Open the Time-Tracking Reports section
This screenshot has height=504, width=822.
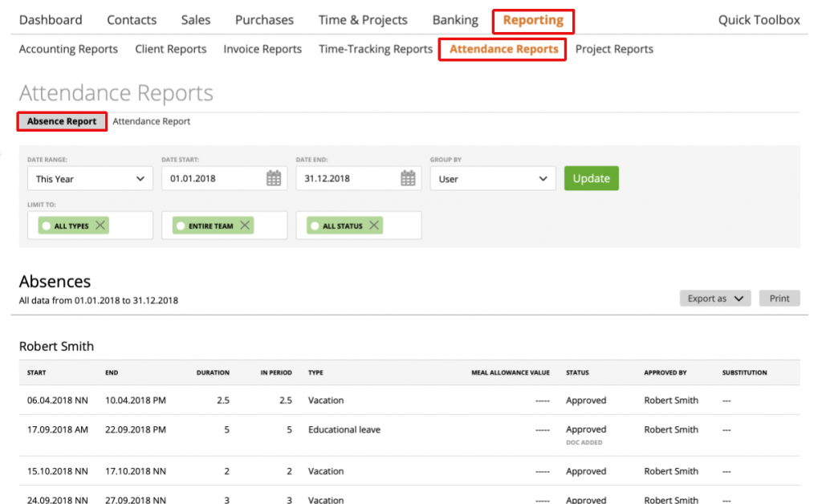point(375,49)
